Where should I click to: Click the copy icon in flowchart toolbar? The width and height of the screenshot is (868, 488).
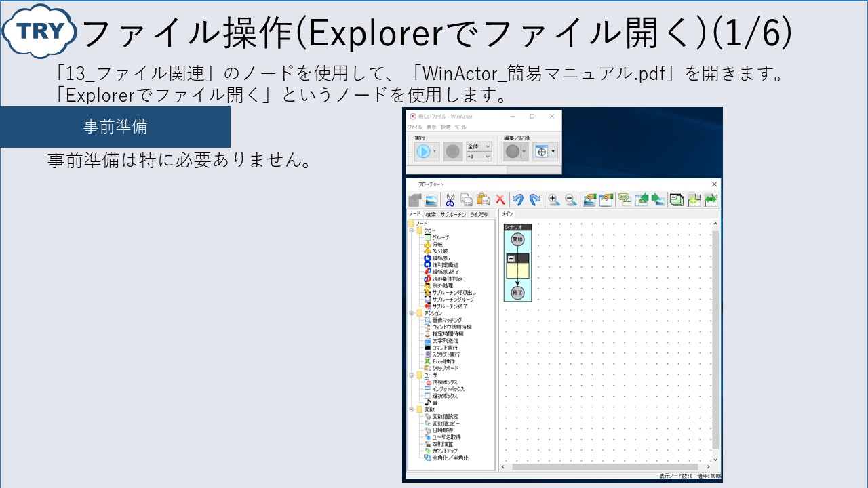(x=466, y=199)
